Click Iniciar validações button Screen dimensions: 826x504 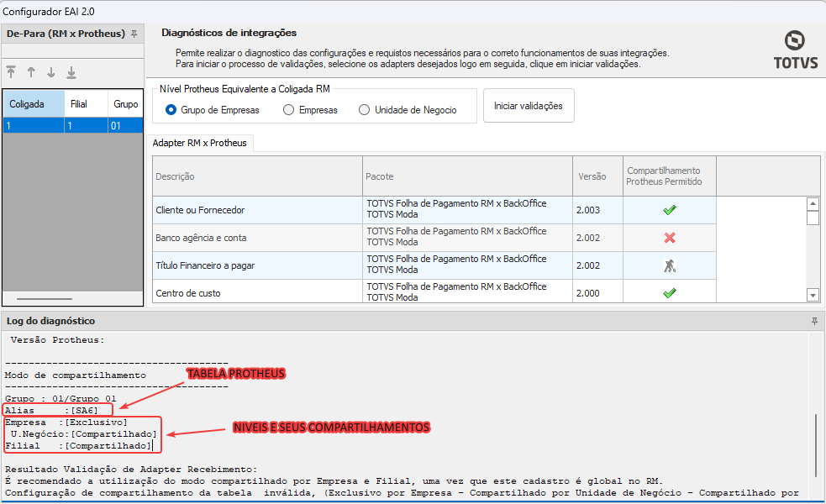(x=529, y=106)
